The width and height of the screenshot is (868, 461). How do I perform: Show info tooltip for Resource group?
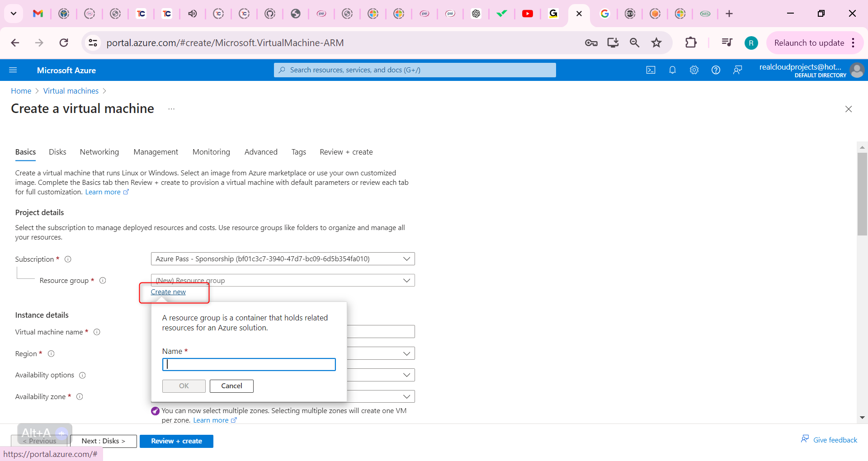103,280
